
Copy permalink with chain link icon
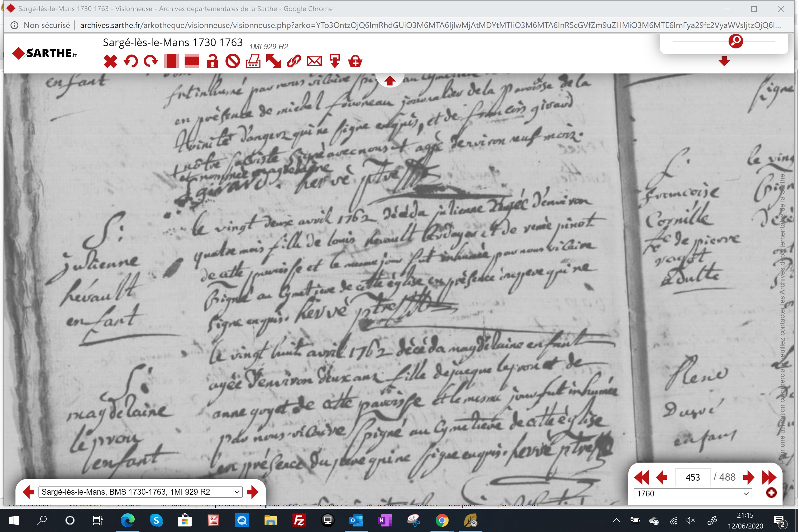click(x=294, y=62)
